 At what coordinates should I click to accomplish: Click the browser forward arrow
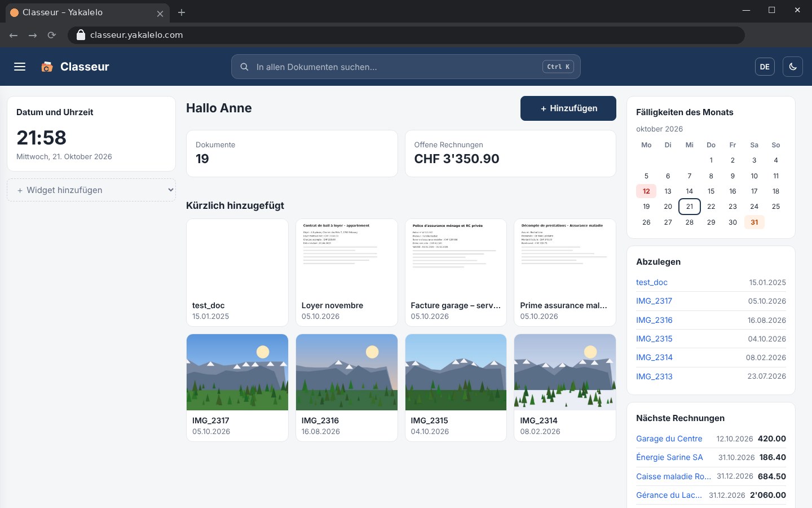(x=33, y=35)
